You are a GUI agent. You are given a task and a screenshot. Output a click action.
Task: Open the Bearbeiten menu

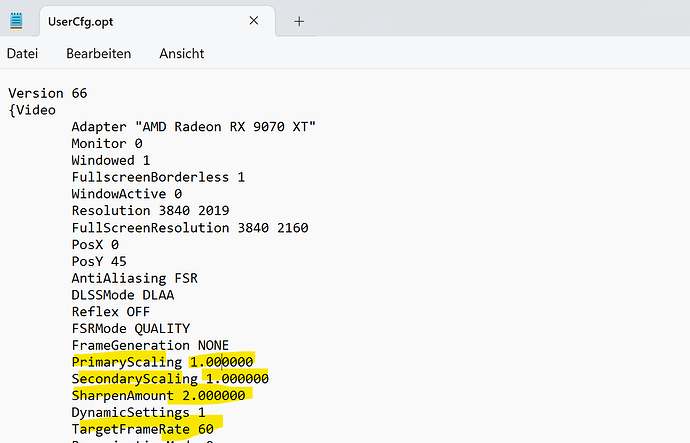click(99, 54)
